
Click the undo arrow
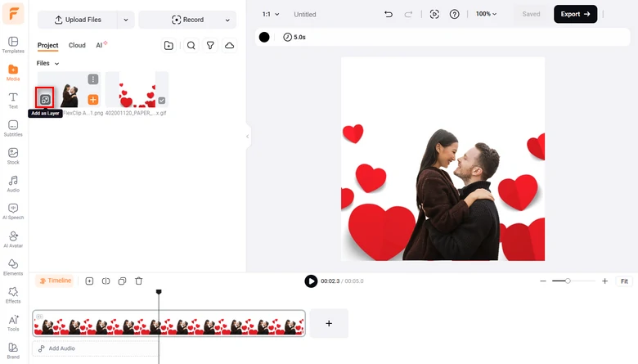coord(389,14)
